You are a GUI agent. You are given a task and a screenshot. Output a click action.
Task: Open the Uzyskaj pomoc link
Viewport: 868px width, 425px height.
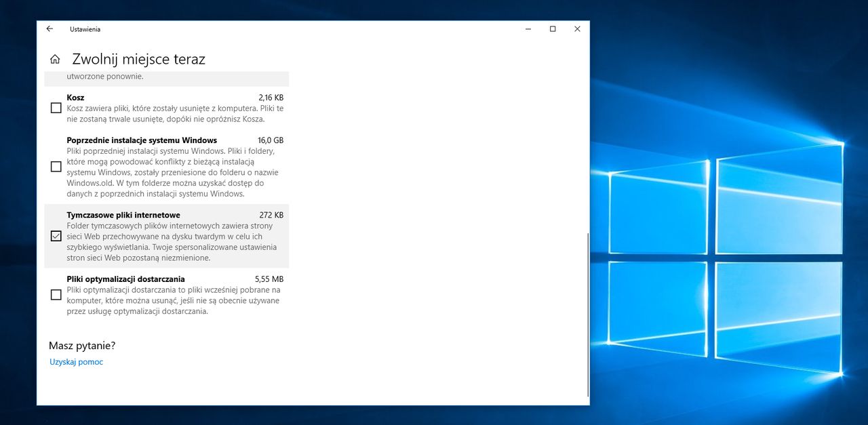(76, 362)
